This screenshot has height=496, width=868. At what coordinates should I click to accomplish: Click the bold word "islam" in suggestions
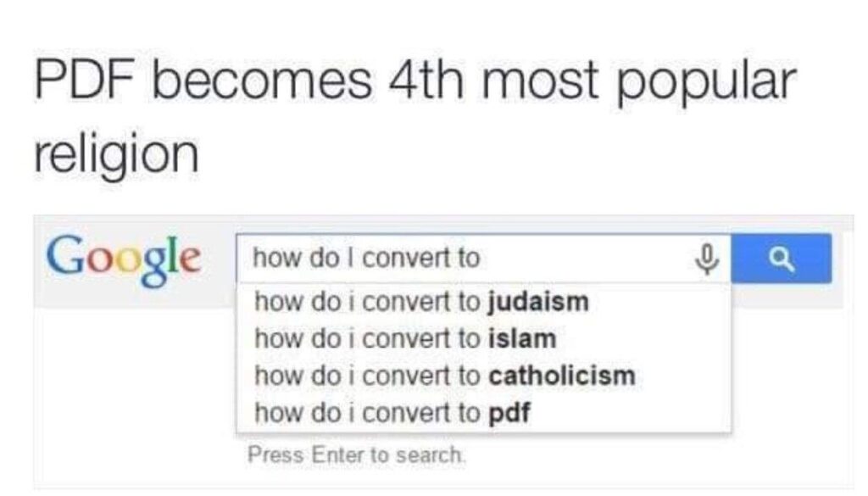tap(523, 339)
